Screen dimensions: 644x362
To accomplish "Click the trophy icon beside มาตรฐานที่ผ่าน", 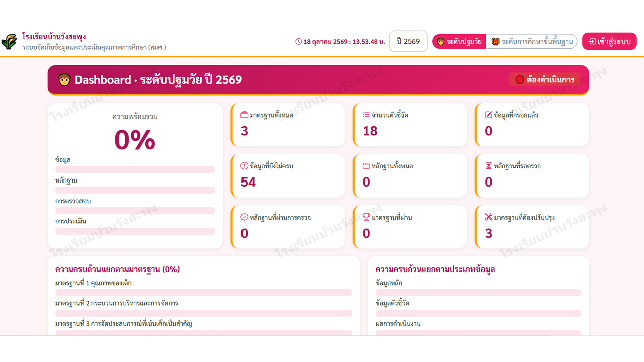I will (366, 217).
